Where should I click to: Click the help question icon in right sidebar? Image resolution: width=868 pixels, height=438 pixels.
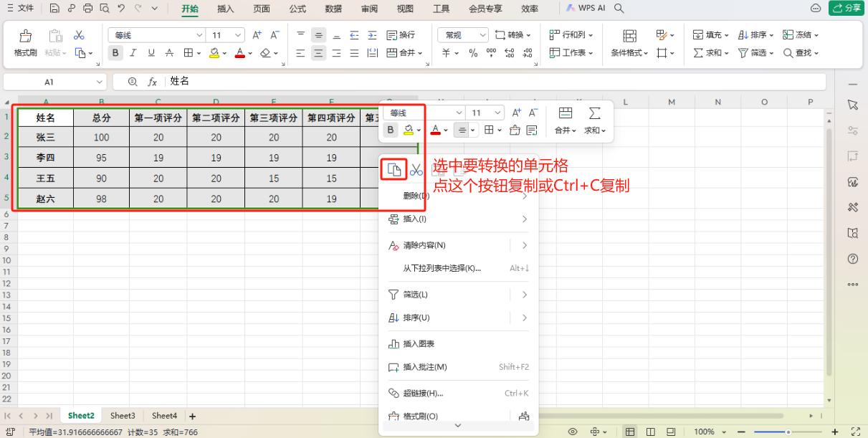(853, 258)
